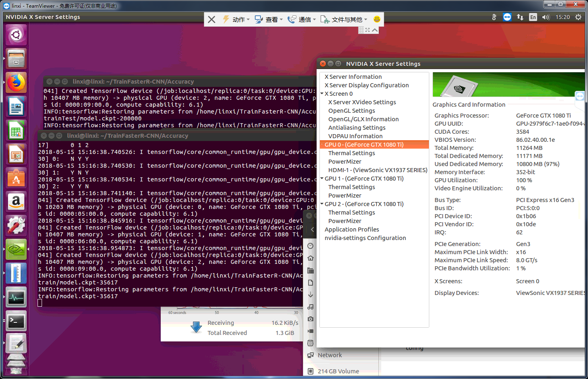Select nvidia-settings Configuration
This screenshot has height=379, width=588.
pyautogui.click(x=365, y=238)
